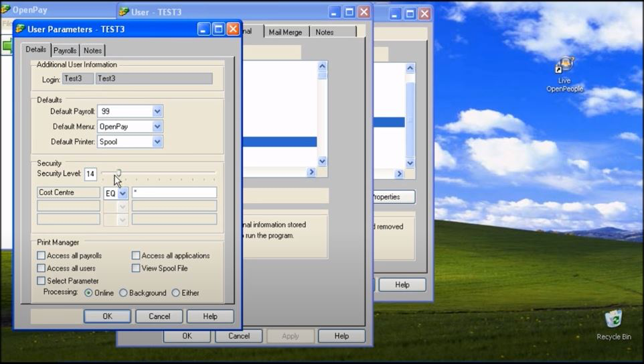The image size is (644, 364).
Task: Select highlighted row in User window list
Action: click(280, 142)
